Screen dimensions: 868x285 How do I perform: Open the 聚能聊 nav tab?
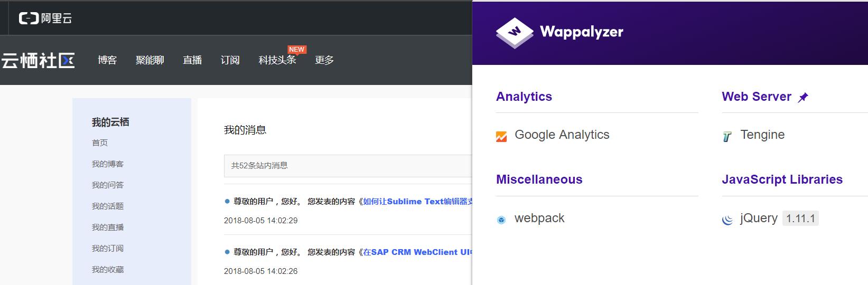tap(150, 60)
